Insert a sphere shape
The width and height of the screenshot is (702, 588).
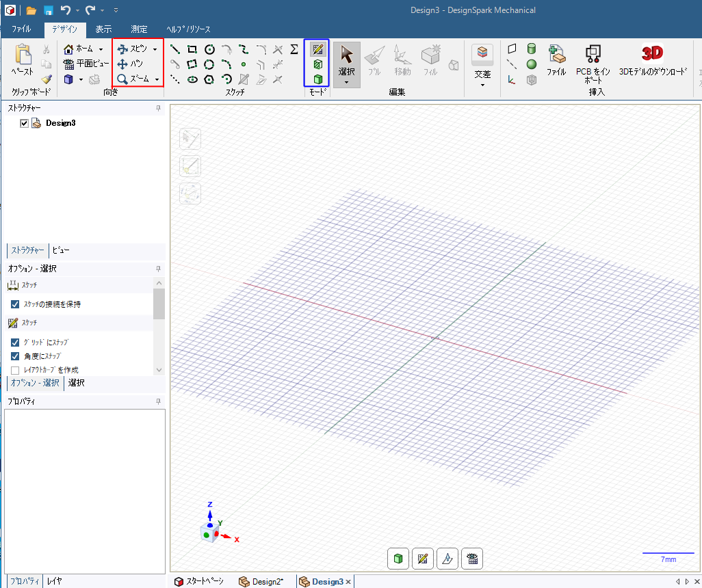(532, 64)
